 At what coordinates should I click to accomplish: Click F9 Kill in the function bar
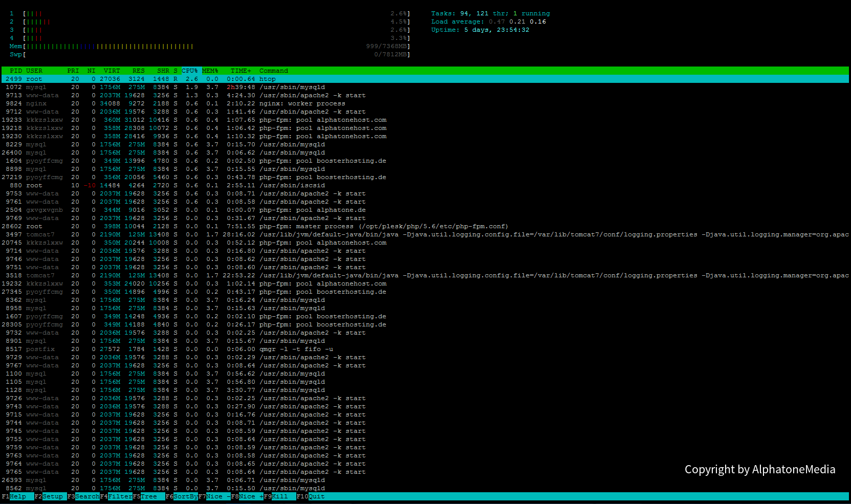pos(279,496)
